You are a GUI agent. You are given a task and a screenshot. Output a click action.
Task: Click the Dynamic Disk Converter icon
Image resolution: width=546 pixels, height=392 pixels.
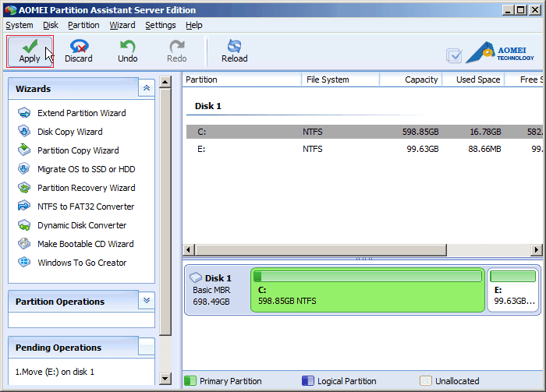[24, 225]
